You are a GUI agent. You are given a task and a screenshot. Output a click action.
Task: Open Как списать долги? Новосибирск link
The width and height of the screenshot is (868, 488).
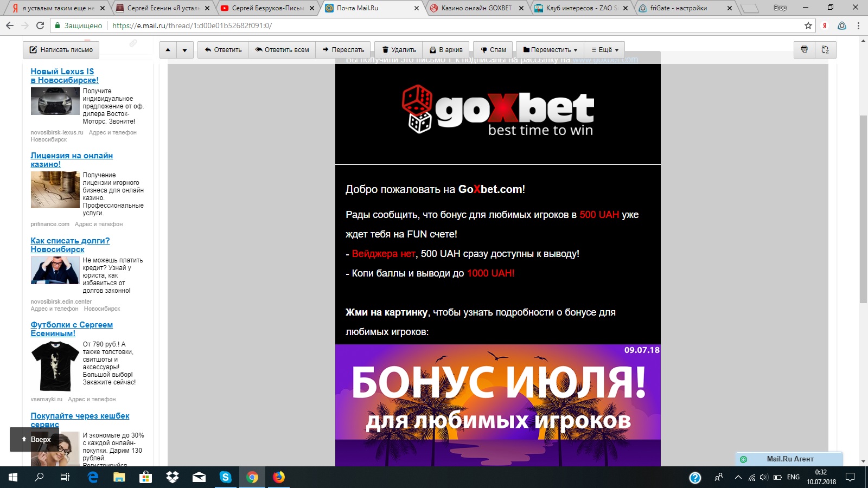70,245
